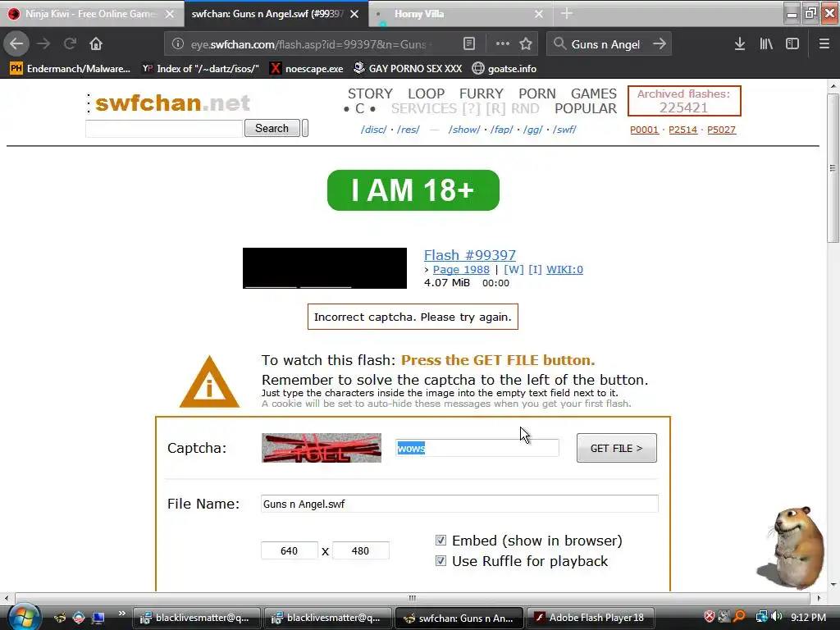Open Adobe Flash Player 18 taskbar item

pyautogui.click(x=591, y=618)
